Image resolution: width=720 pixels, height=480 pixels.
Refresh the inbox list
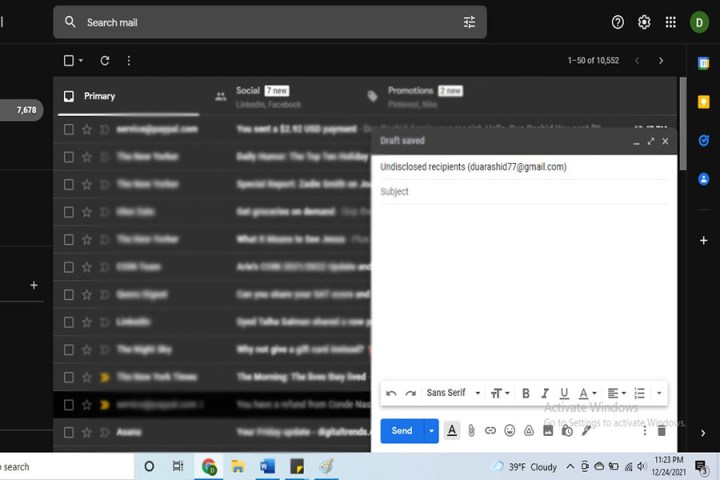coord(104,61)
